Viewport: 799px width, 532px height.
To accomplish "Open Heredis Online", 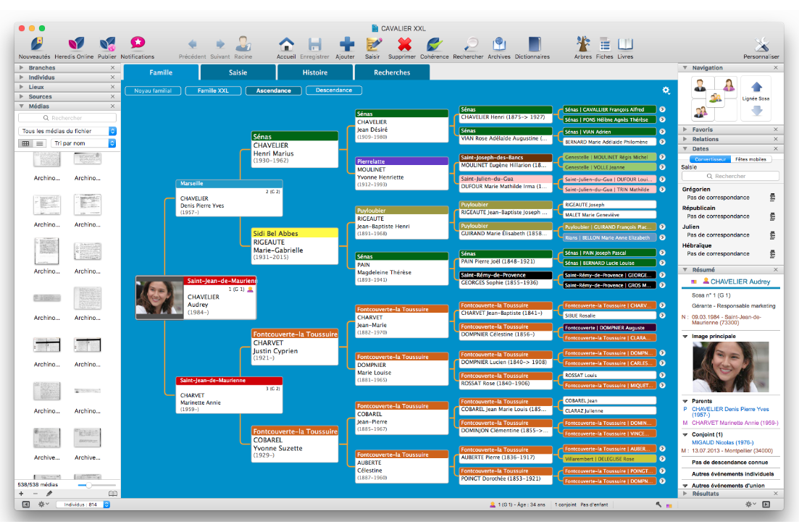I will point(75,48).
